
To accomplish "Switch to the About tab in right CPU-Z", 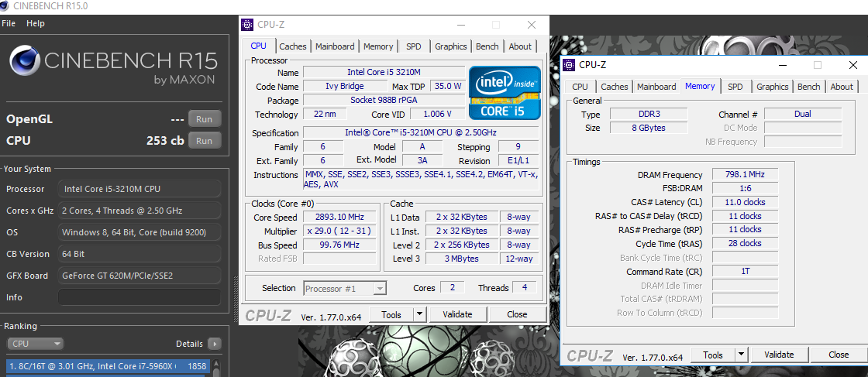I will pyautogui.click(x=842, y=87).
